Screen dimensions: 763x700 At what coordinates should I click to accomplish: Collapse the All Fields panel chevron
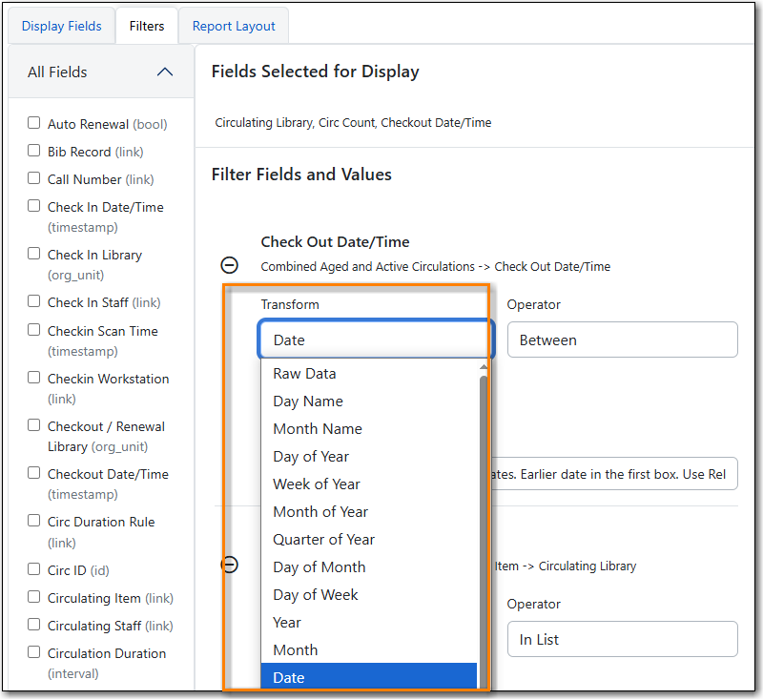(x=165, y=72)
